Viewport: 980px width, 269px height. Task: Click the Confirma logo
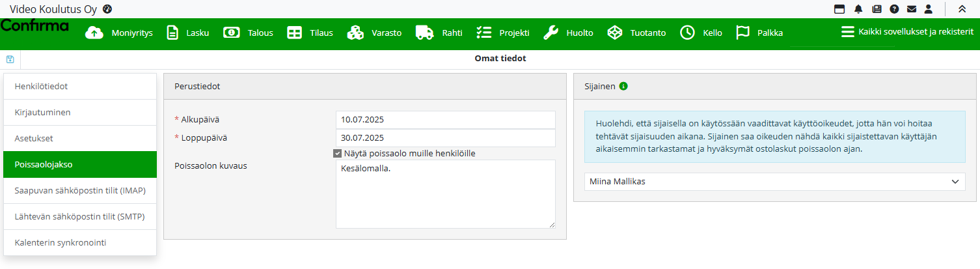click(35, 26)
